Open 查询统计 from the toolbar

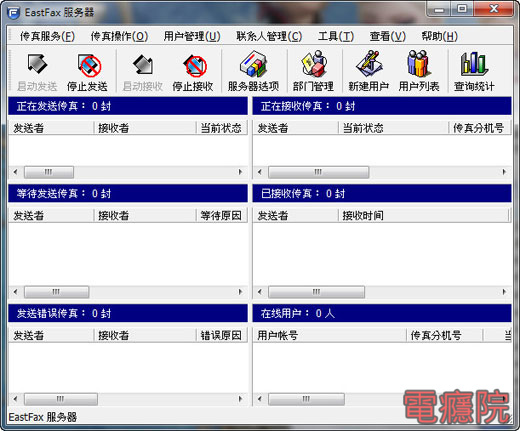474,71
